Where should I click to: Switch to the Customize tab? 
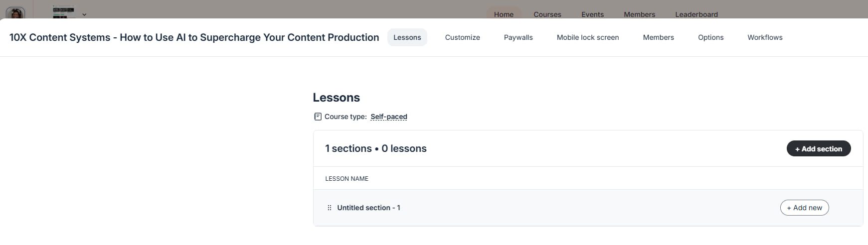[462, 37]
